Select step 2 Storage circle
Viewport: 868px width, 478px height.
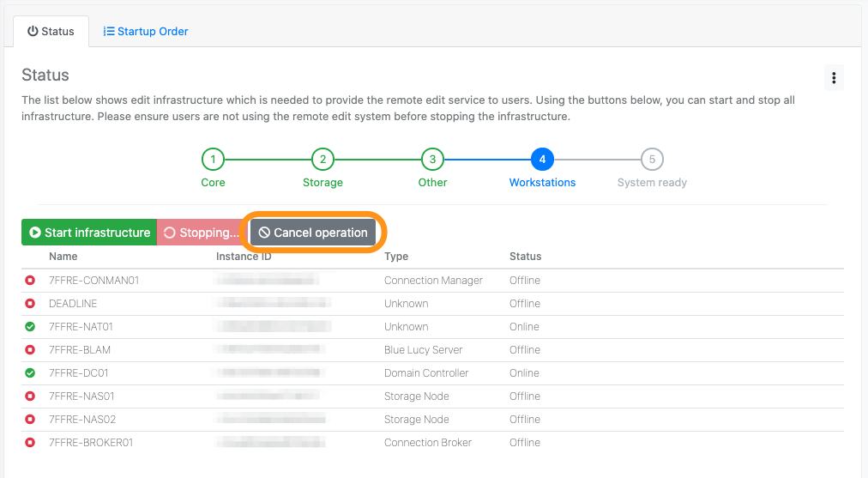point(322,159)
